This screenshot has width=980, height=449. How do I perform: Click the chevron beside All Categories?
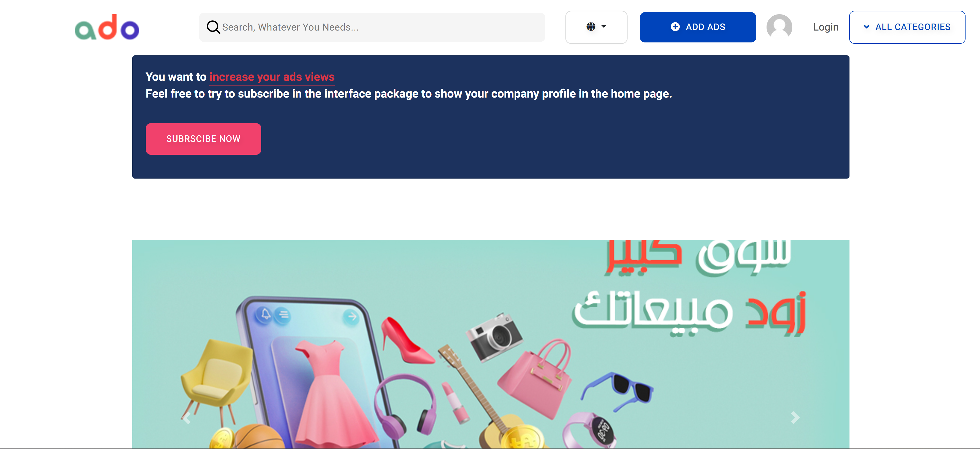(x=866, y=27)
